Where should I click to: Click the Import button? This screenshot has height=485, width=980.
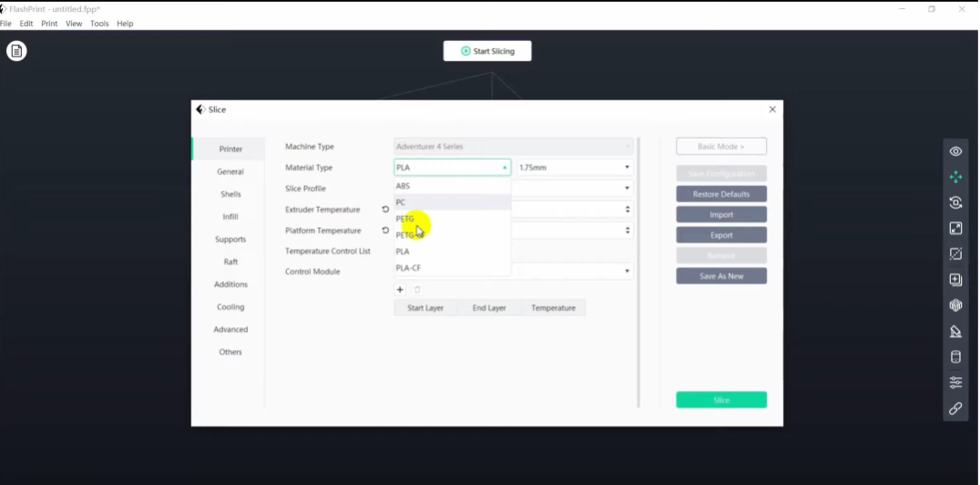pyautogui.click(x=721, y=214)
